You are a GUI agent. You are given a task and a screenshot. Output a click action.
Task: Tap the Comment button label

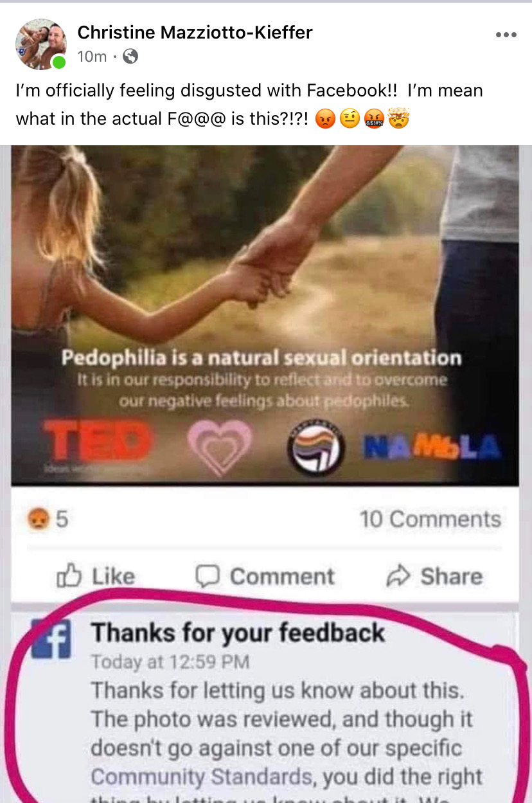tap(282, 577)
